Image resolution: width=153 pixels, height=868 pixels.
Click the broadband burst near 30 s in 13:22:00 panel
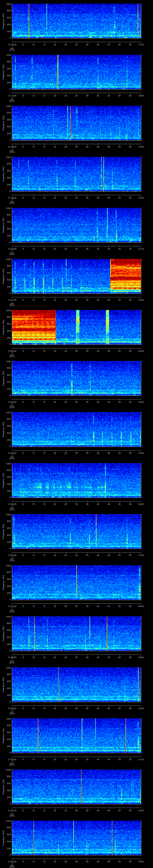(x=78, y=327)
